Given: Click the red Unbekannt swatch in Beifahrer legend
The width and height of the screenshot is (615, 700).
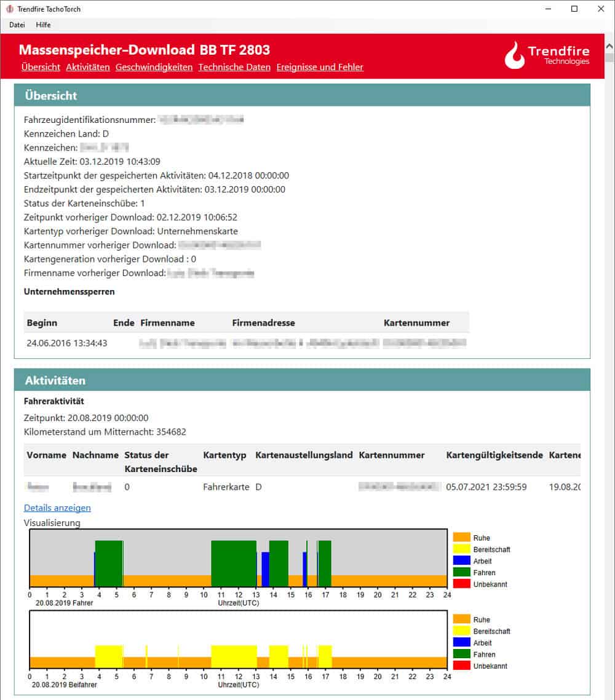Looking at the screenshot, I should (461, 666).
